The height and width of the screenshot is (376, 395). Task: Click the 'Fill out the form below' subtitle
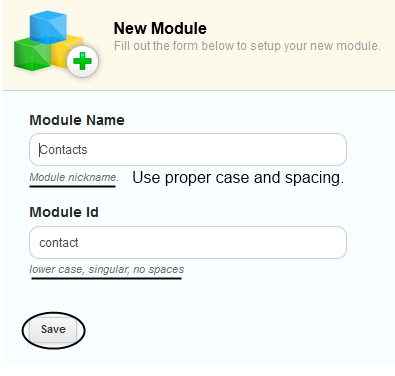[247, 46]
